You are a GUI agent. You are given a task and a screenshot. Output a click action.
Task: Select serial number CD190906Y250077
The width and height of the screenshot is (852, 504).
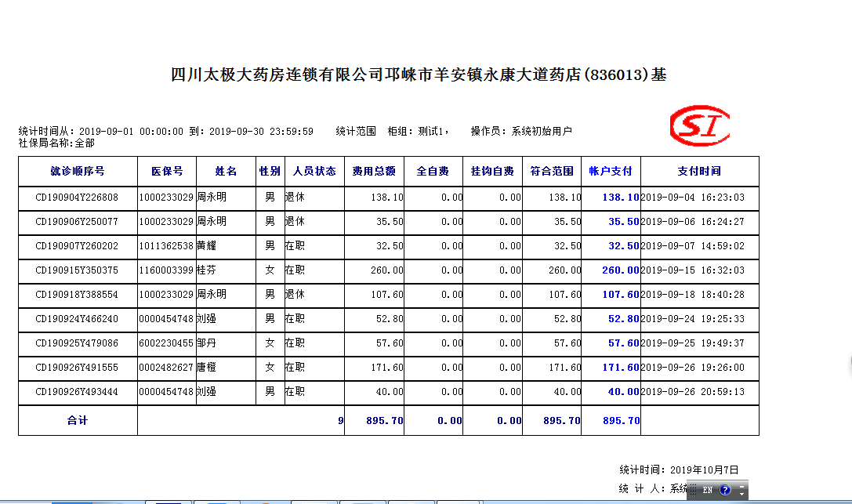pyautogui.click(x=77, y=222)
